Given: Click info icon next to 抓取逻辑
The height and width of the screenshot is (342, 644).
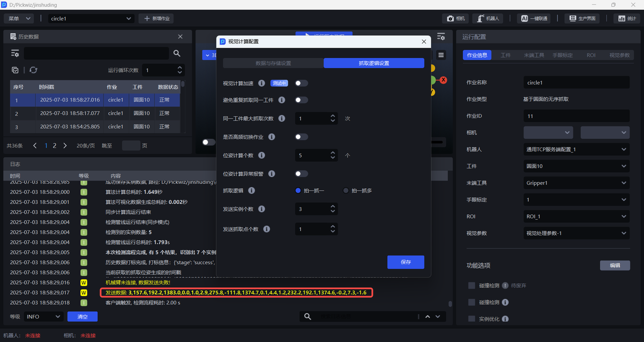Looking at the screenshot, I should click(252, 191).
